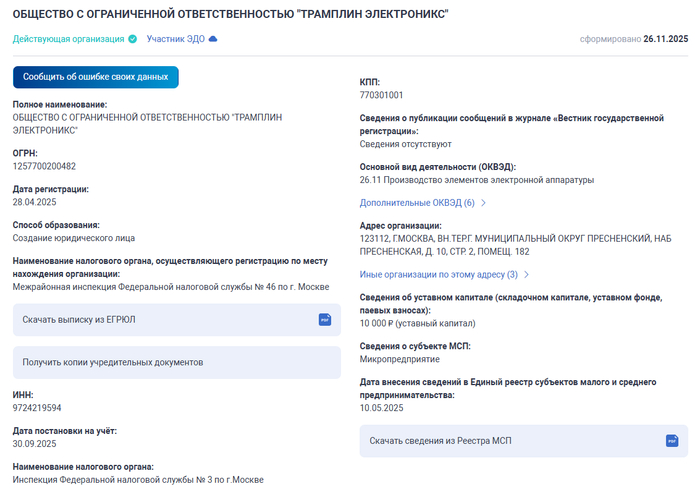Click the ОГРН number 1257700200482

44,166
